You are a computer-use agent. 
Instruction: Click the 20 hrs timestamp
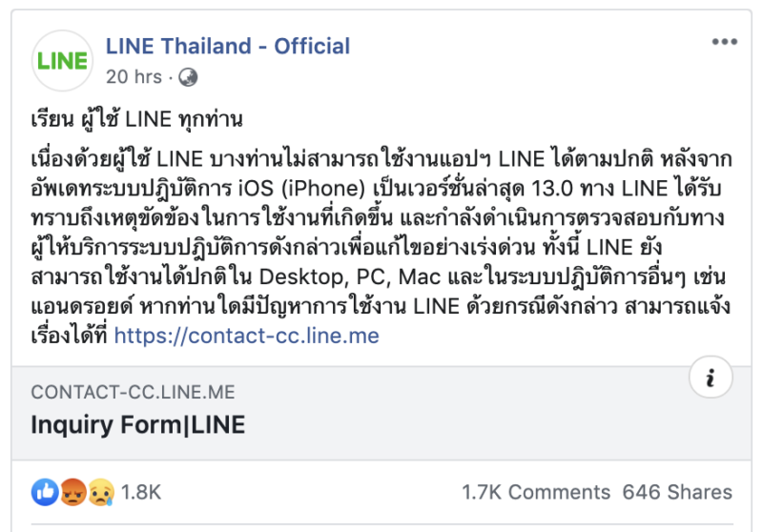(x=134, y=77)
